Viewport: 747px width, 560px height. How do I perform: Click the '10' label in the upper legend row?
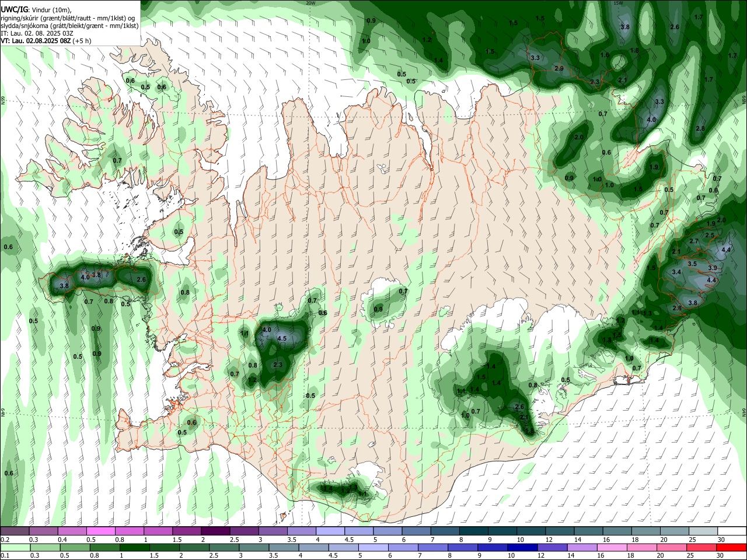click(520, 540)
